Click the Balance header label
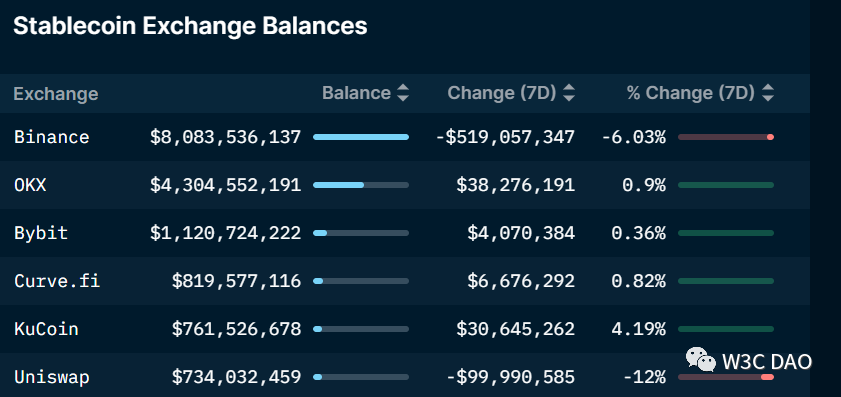The image size is (841, 397). 356,93
